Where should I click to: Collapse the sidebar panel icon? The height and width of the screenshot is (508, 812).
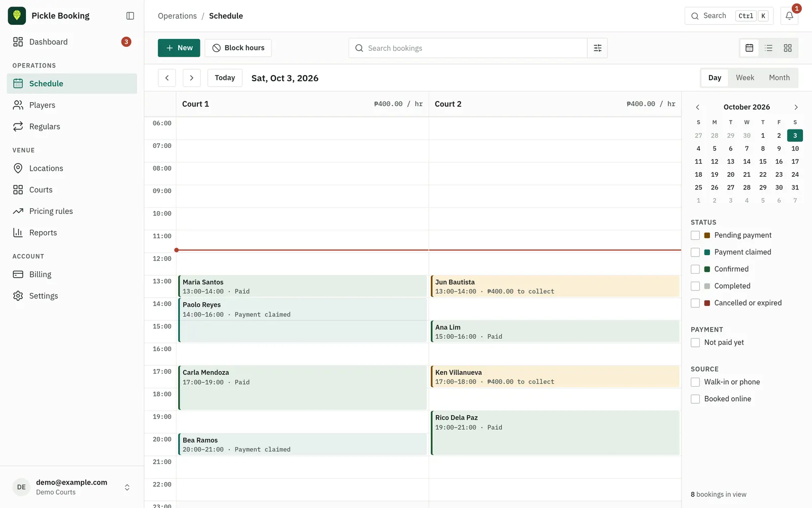tap(130, 16)
